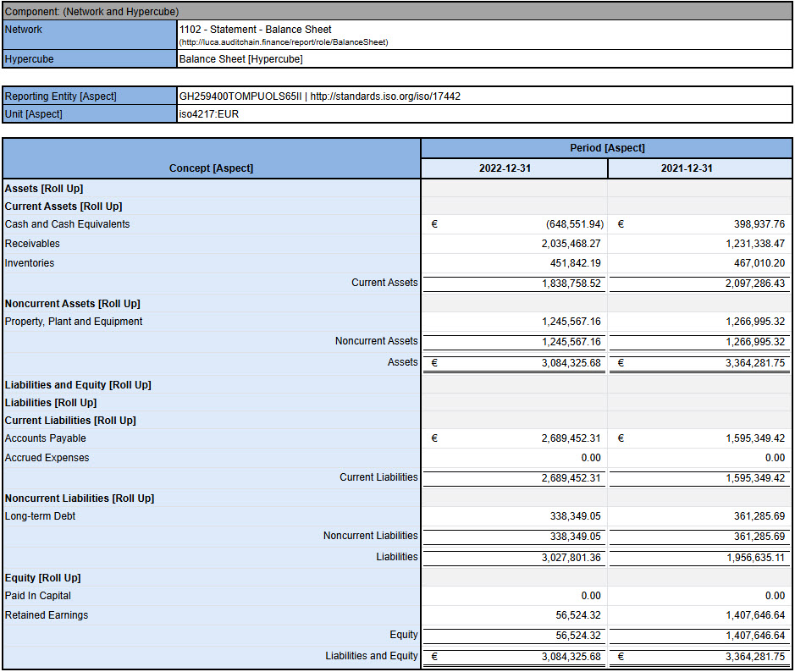The width and height of the screenshot is (795, 672).
Task: Select the 2022 Accrued Expenses 0.00 value
Action: tap(591, 458)
